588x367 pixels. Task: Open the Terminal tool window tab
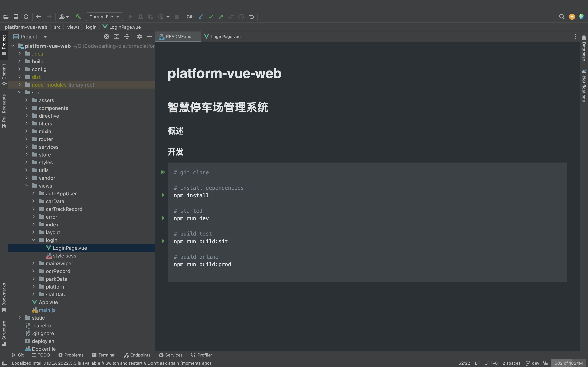[x=104, y=355]
